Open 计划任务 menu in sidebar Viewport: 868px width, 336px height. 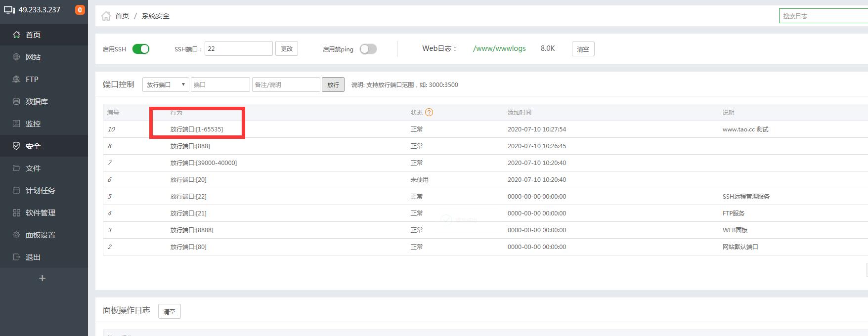click(40, 190)
